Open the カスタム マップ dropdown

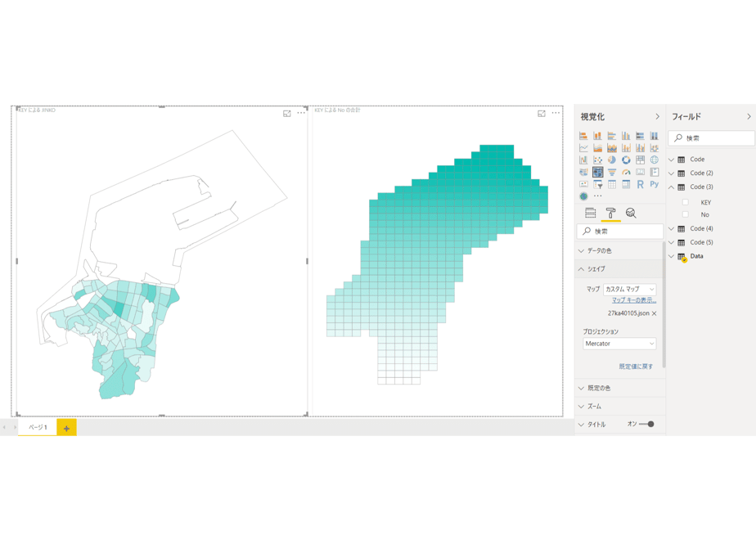tap(630, 290)
